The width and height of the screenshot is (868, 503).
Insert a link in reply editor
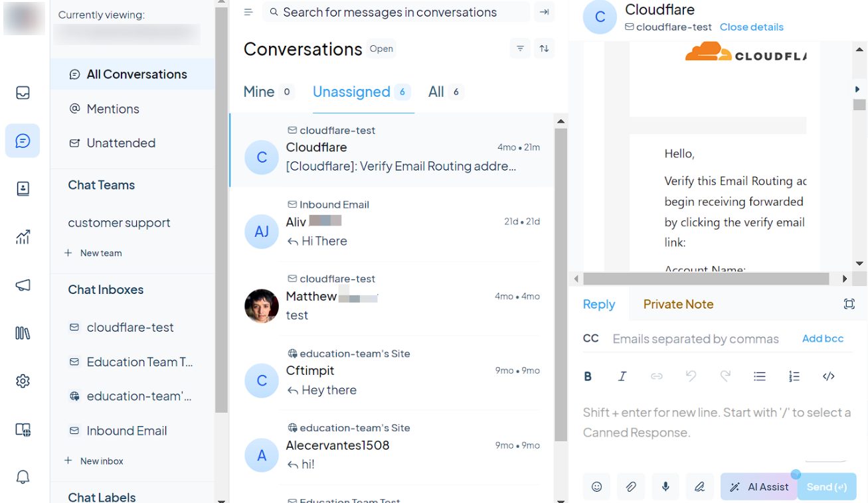coord(657,376)
